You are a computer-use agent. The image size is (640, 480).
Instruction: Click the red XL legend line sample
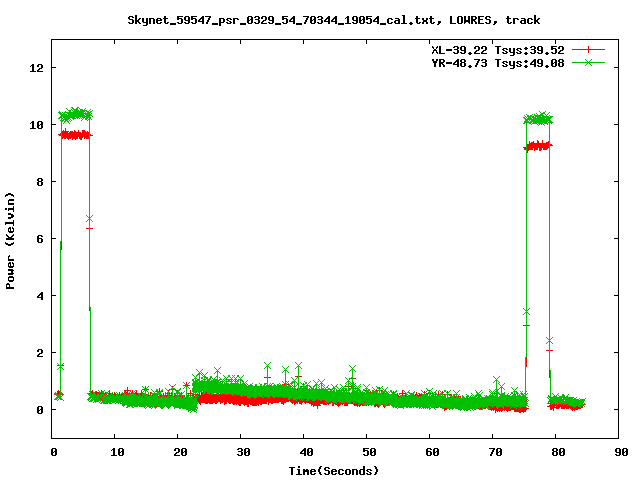tap(588, 50)
